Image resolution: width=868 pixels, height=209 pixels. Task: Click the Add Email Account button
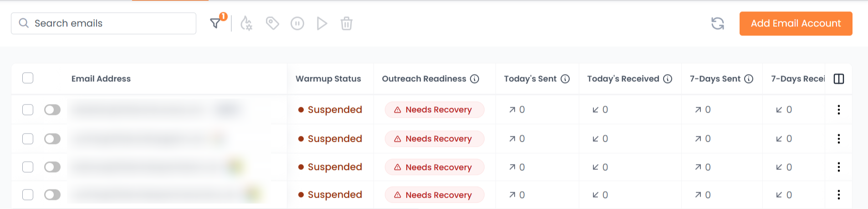pyautogui.click(x=796, y=23)
